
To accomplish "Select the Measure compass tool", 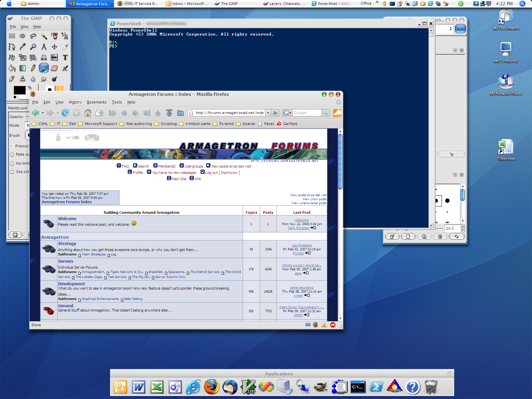I will (x=44, y=47).
